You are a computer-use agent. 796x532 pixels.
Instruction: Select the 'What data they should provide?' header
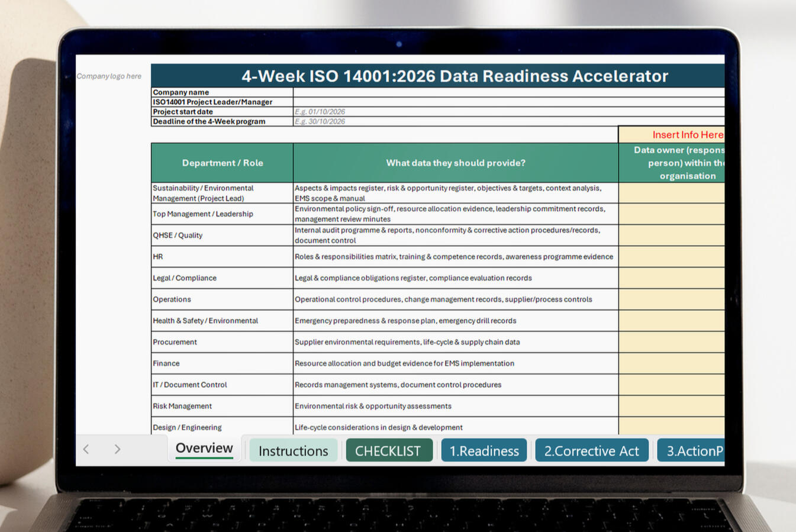(x=456, y=163)
